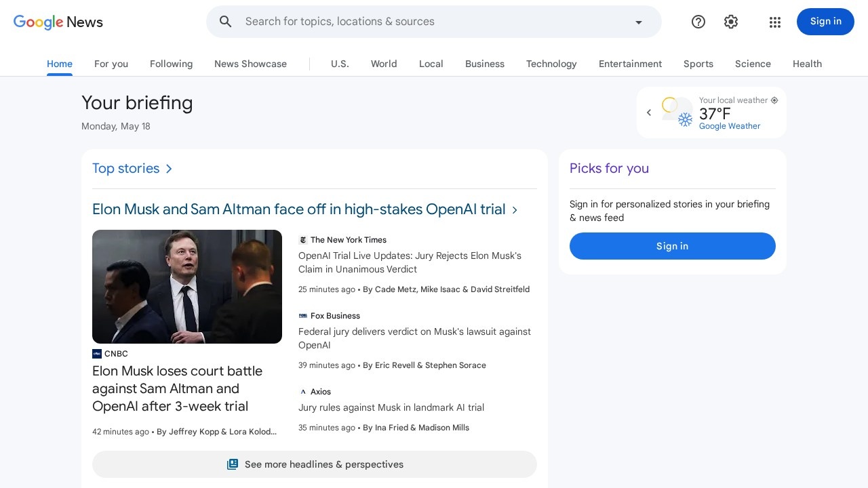Viewport: 868px width, 488px height.
Task: Open the U.S. section tab
Action: [340, 64]
